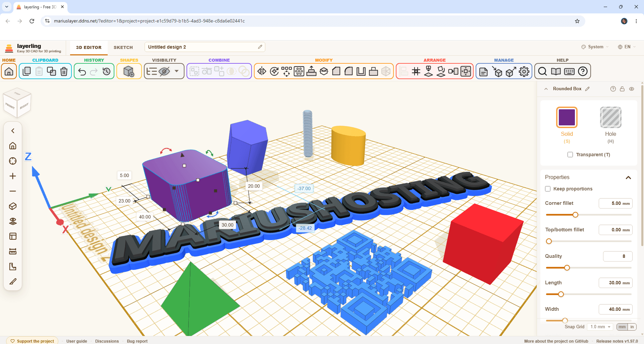Image resolution: width=644 pixels, height=344 pixels.
Task: Open the 3D EDITOR tab
Action: (89, 48)
